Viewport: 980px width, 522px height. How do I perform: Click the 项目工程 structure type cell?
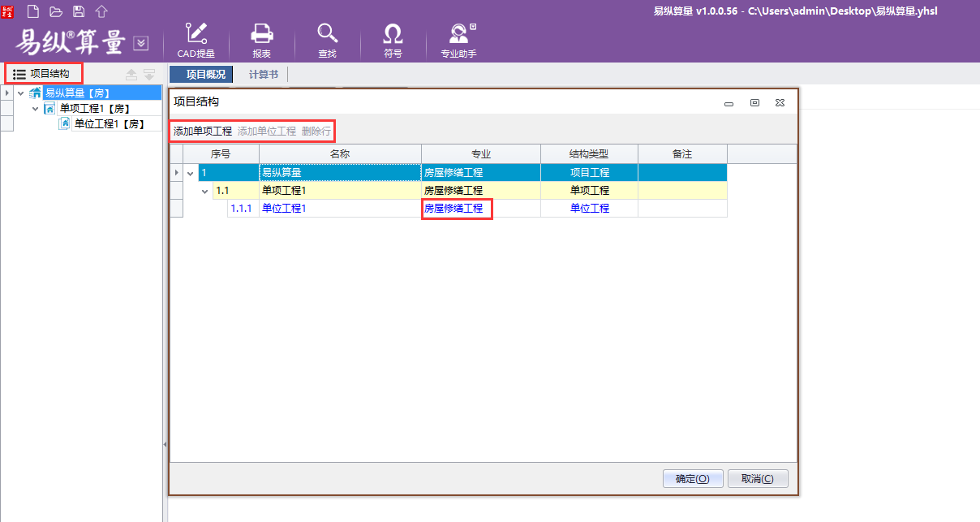click(590, 173)
